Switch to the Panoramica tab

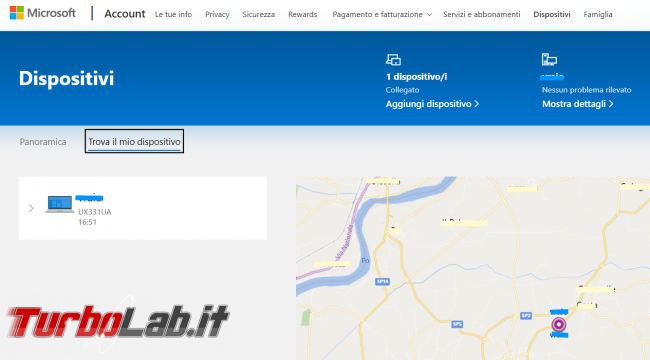[43, 142]
